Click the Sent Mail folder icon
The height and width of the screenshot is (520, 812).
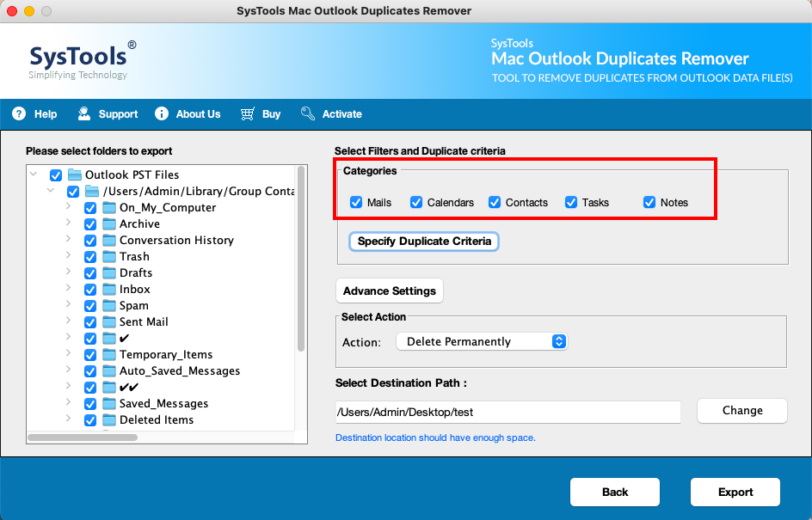(x=109, y=321)
